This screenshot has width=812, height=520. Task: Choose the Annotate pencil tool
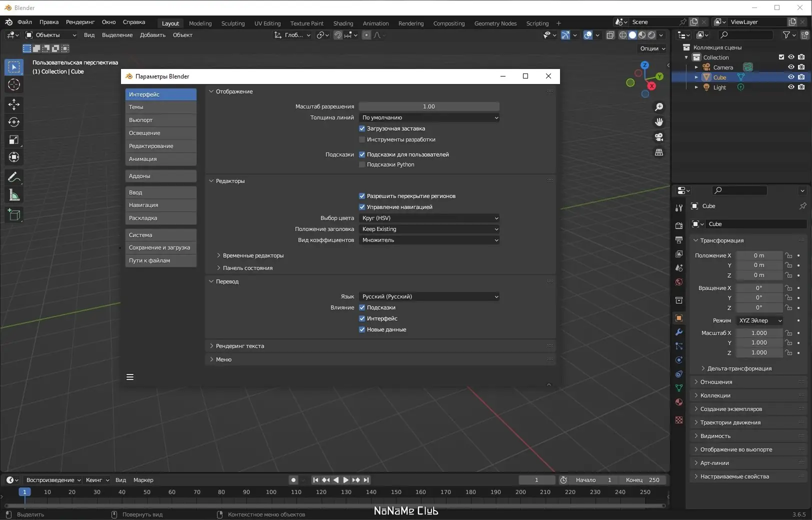pyautogui.click(x=14, y=177)
